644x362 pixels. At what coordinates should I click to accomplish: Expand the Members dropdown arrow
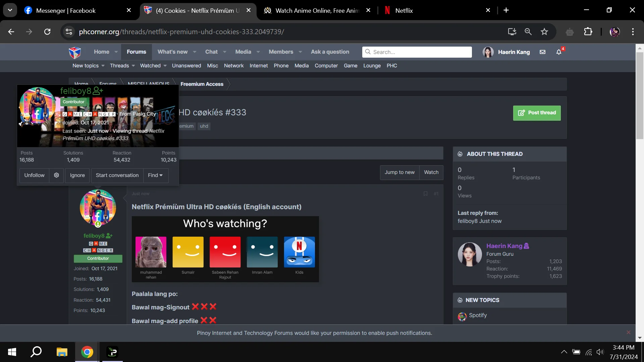click(x=300, y=52)
